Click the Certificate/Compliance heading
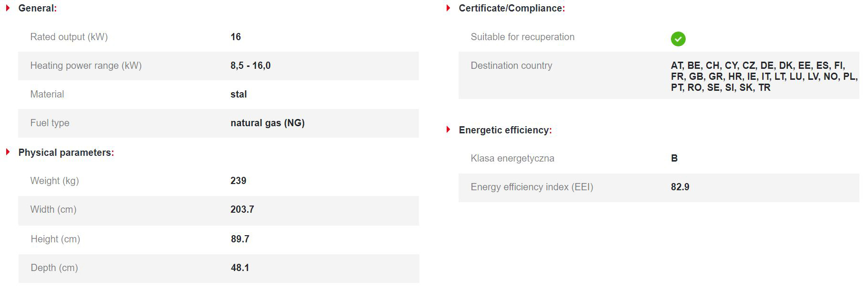 click(x=512, y=8)
